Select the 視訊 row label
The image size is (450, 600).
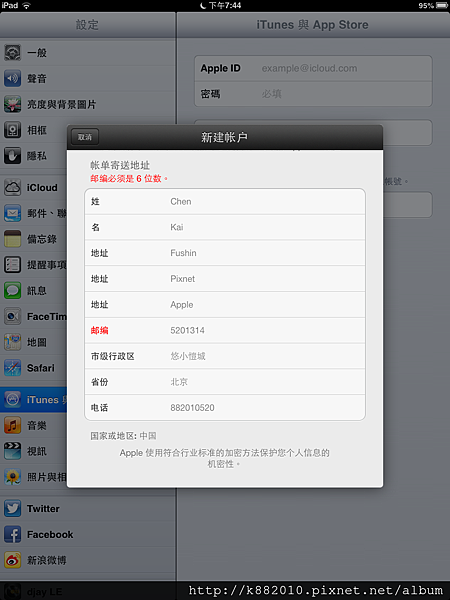point(37,451)
